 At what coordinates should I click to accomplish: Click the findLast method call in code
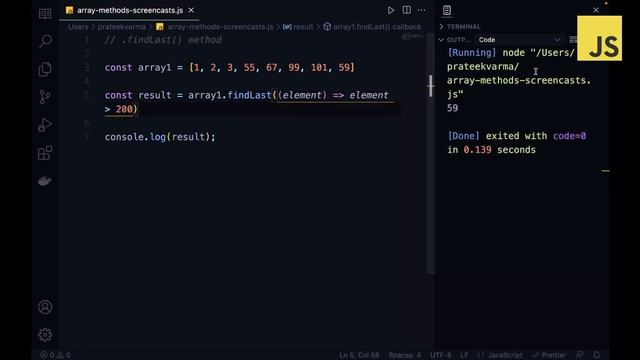click(249, 95)
